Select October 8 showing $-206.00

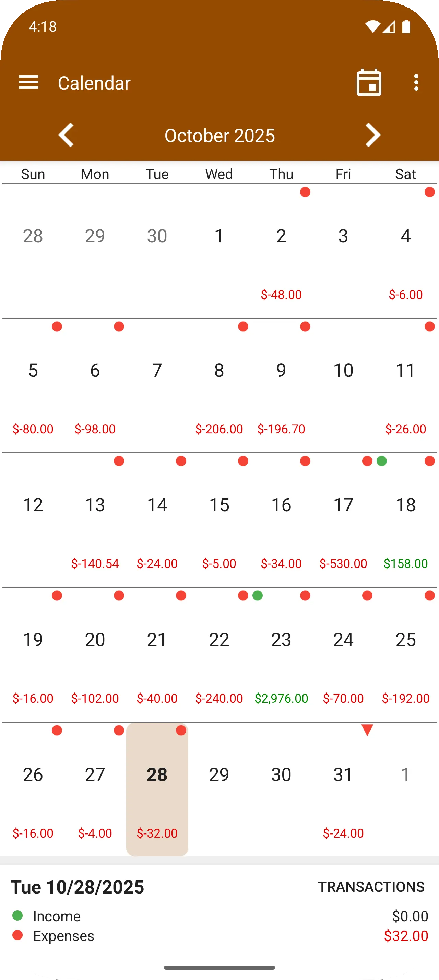[219, 385]
